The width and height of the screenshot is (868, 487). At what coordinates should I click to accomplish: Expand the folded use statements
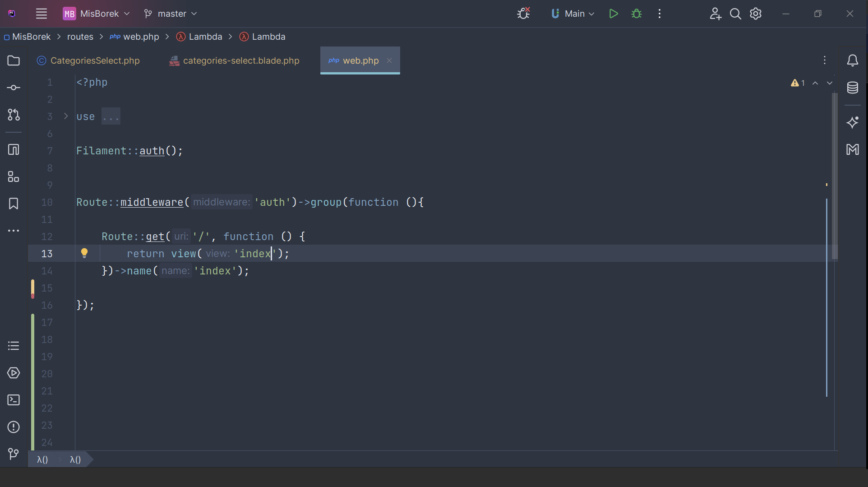click(66, 116)
